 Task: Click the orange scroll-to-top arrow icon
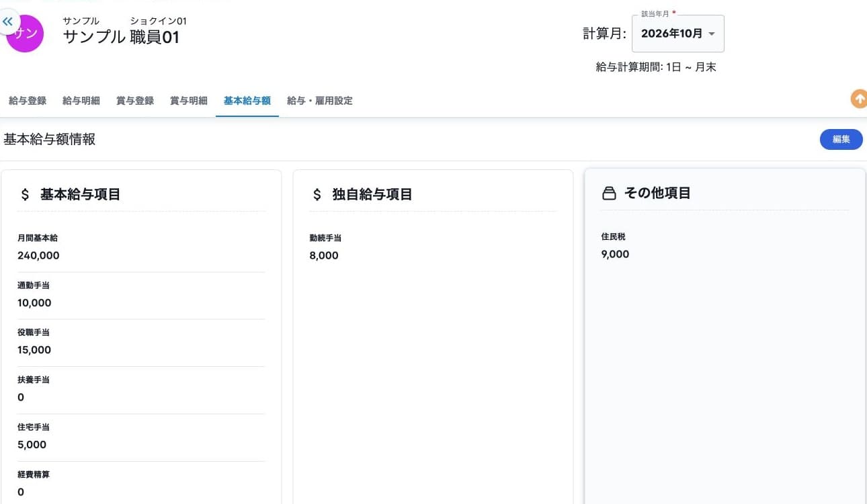point(859,99)
